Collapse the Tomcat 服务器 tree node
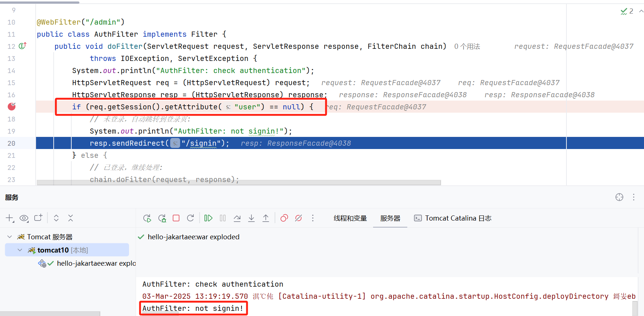Viewport: 644px width, 316px height. [x=10, y=237]
